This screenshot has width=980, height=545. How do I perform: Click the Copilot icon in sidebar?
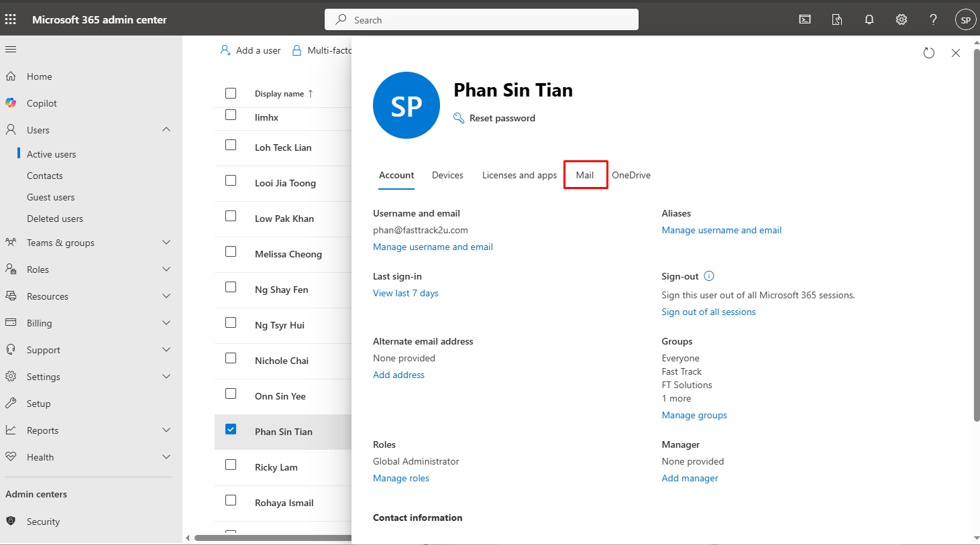pos(11,103)
